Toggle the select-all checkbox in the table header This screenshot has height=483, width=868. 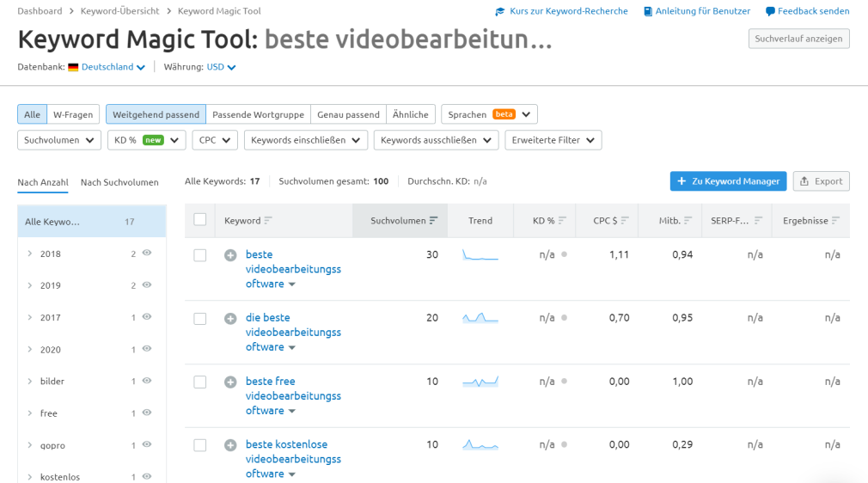click(x=200, y=220)
